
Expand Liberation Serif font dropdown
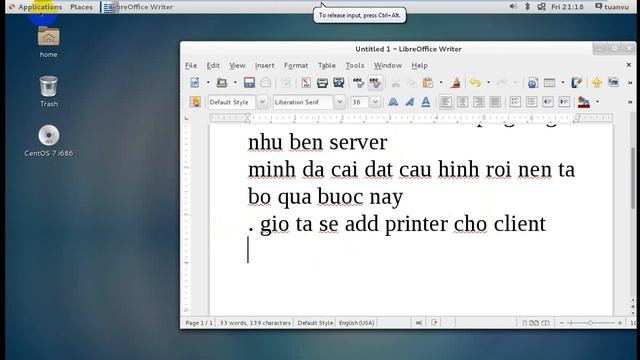(x=339, y=102)
